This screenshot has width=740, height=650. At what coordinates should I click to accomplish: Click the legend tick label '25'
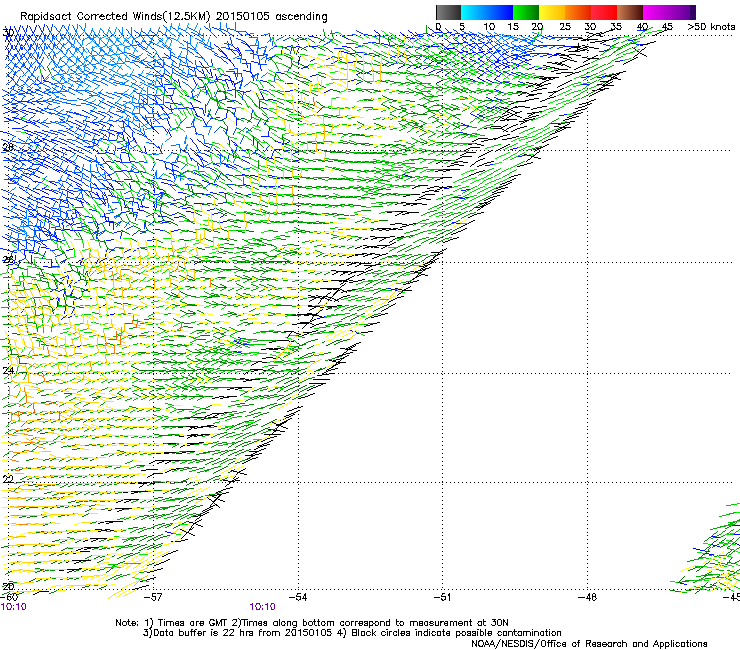pyautogui.click(x=564, y=26)
